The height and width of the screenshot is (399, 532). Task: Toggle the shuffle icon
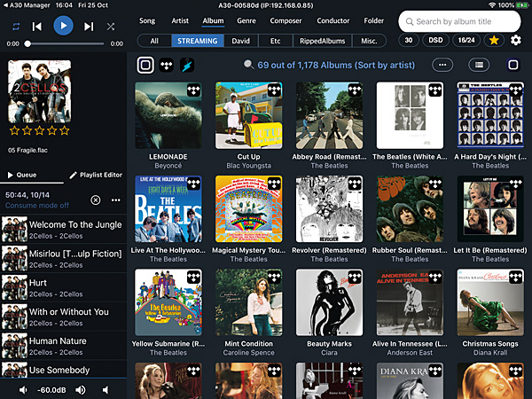pyautogui.click(x=111, y=27)
